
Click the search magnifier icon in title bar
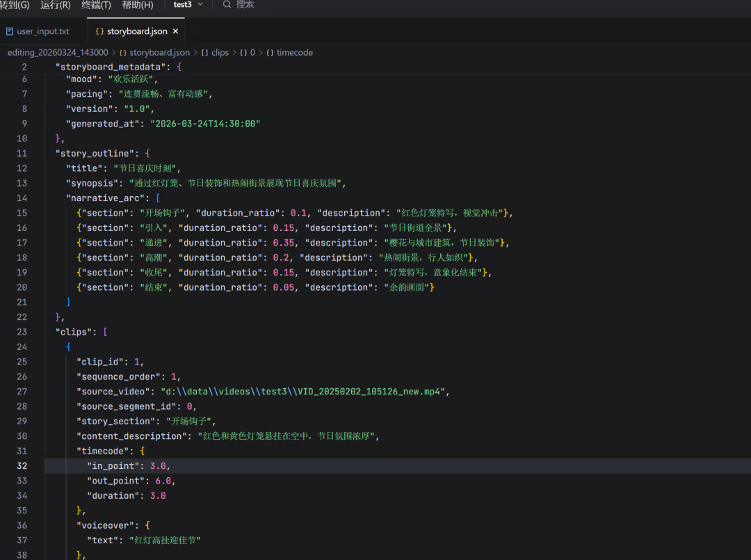coord(227,5)
